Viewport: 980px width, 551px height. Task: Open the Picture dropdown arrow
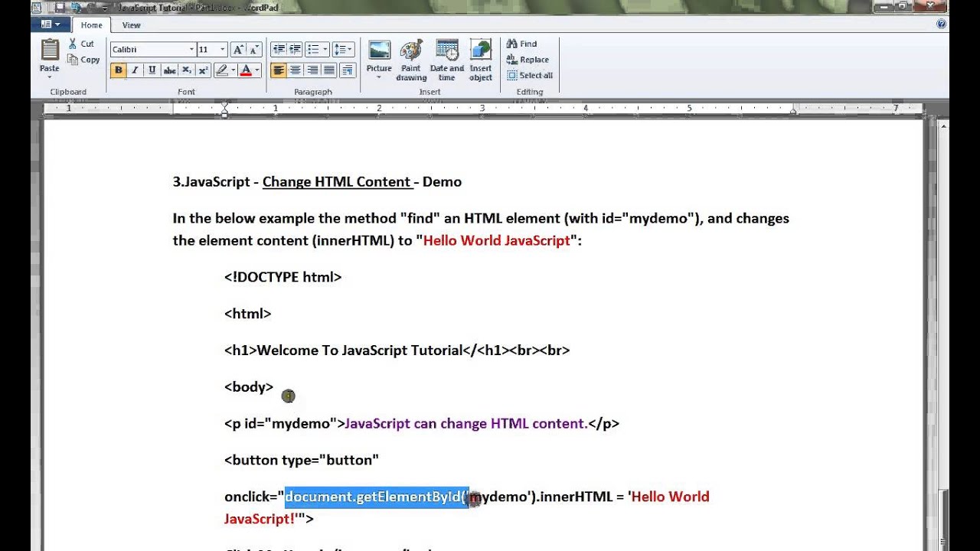[x=379, y=77]
